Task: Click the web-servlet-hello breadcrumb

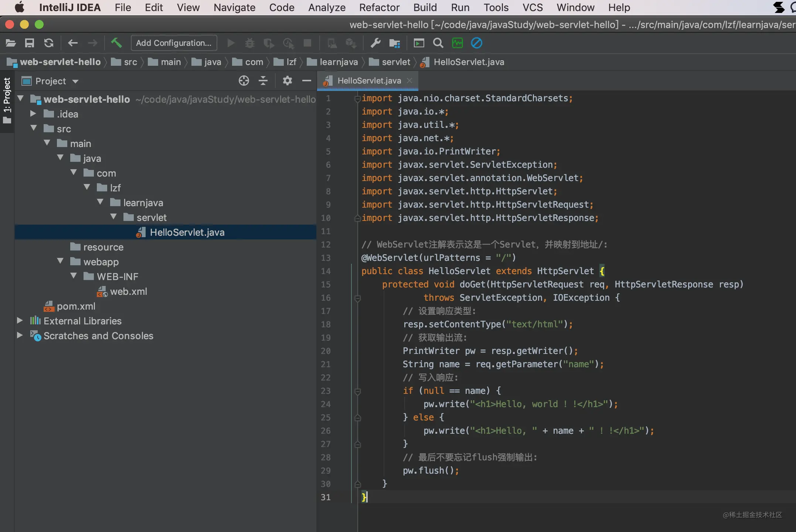Action: (54, 62)
